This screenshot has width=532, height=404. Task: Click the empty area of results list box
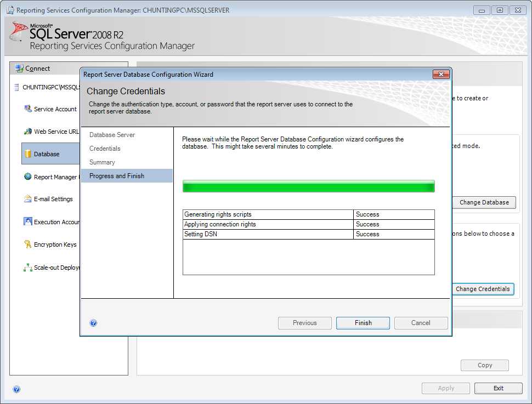pyautogui.click(x=308, y=257)
